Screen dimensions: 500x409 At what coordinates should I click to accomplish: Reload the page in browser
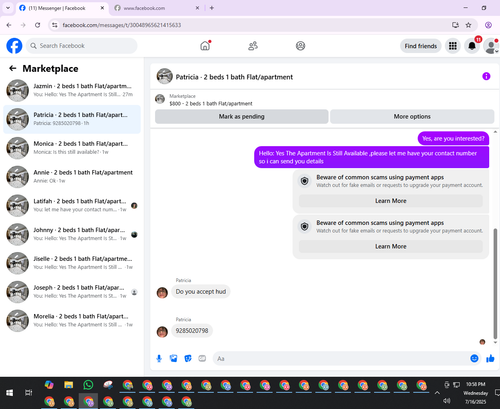coord(38,25)
